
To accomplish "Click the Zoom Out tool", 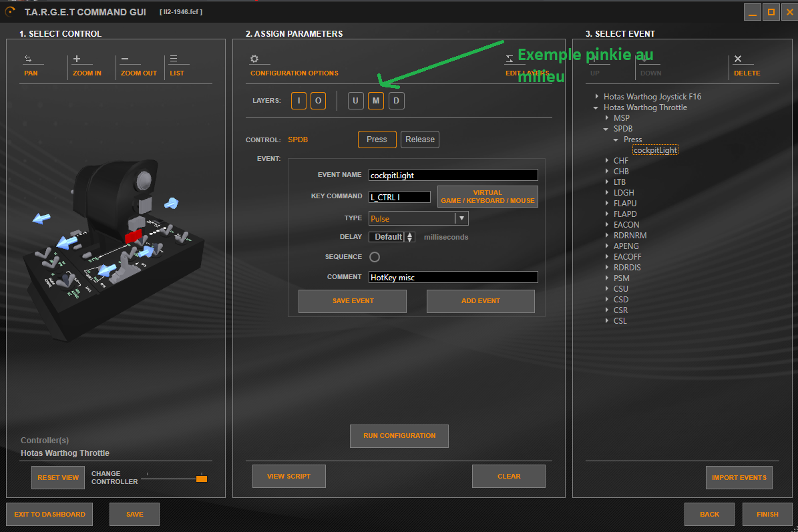I will pos(138,66).
